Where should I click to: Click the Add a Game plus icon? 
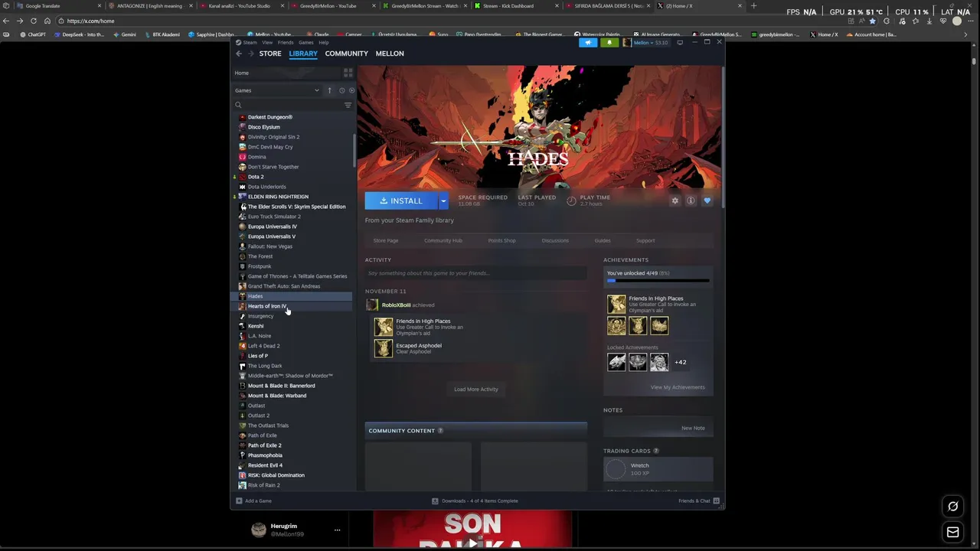(x=239, y=500)
